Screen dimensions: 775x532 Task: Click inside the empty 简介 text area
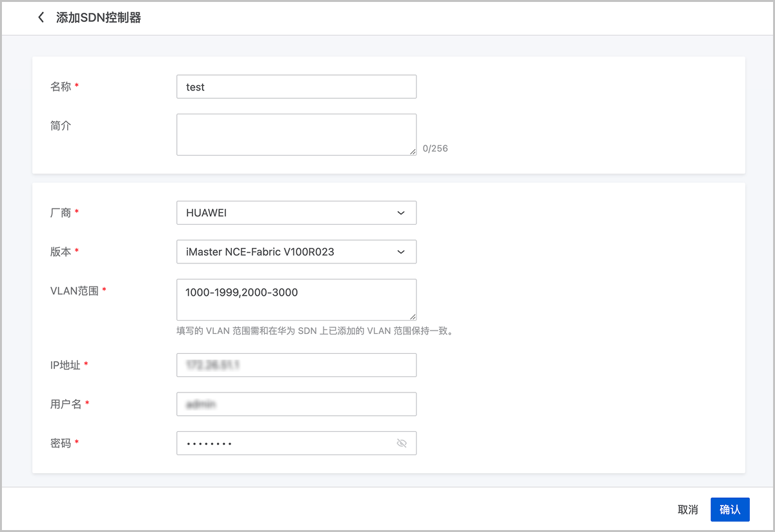pos(296,134)
